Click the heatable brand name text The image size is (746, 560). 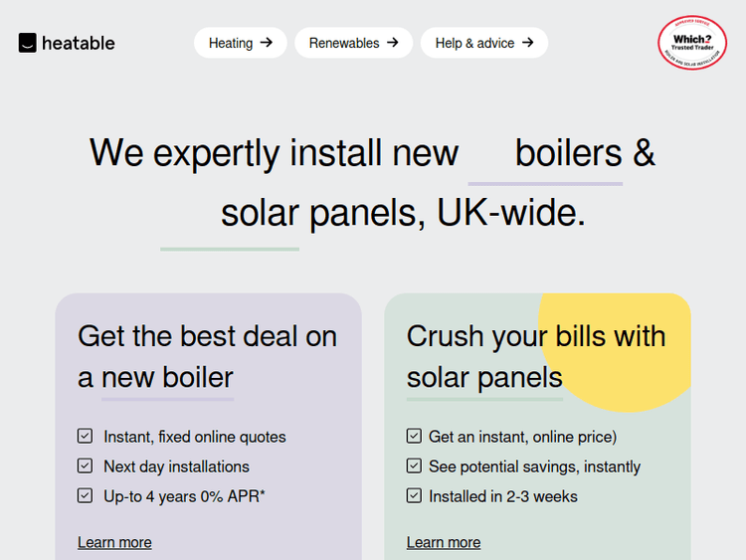[x=79, y=43]
